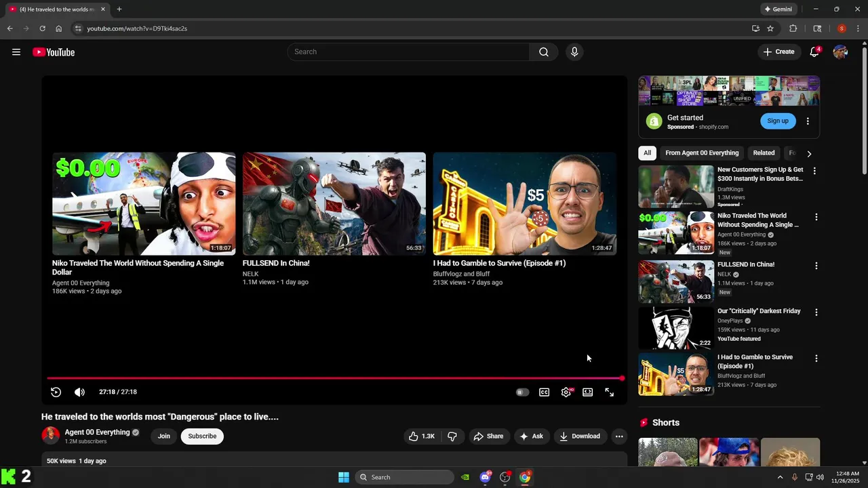868x488 pixels.
Task: Open Chrome home page button
Action: pyautogui.click(x=59, y=28)
